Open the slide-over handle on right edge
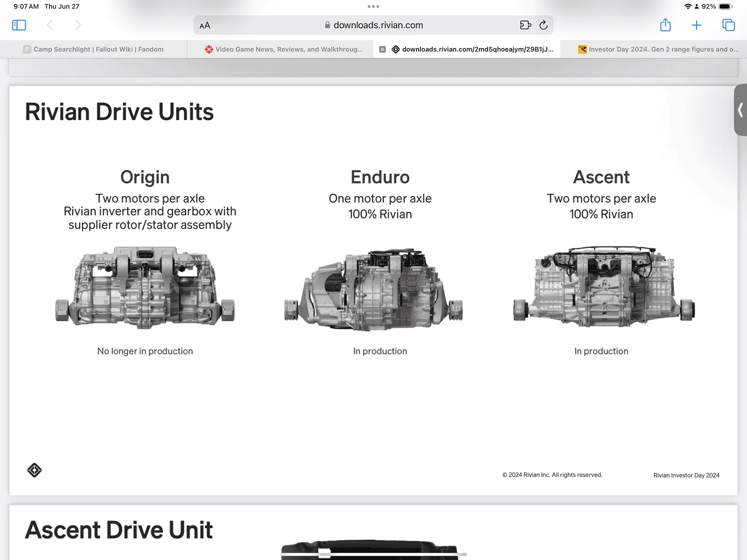The image size is (747, 560). pos(741,110)
